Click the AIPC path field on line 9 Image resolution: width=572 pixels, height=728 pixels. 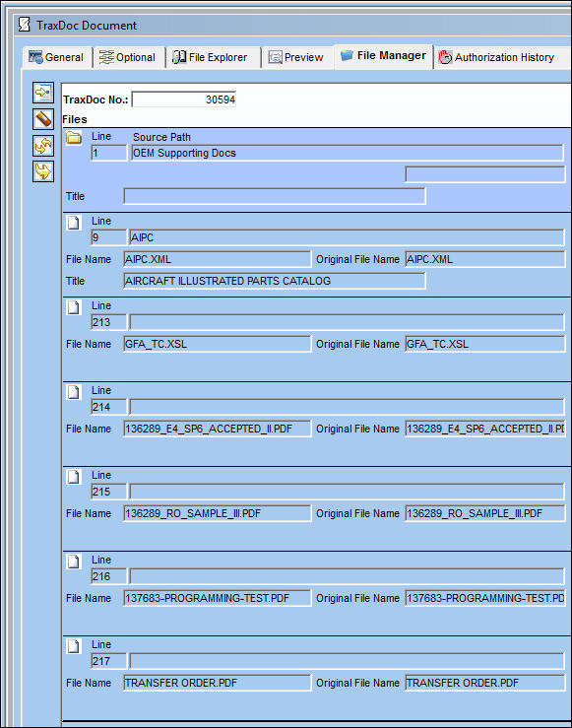[347, 237]
